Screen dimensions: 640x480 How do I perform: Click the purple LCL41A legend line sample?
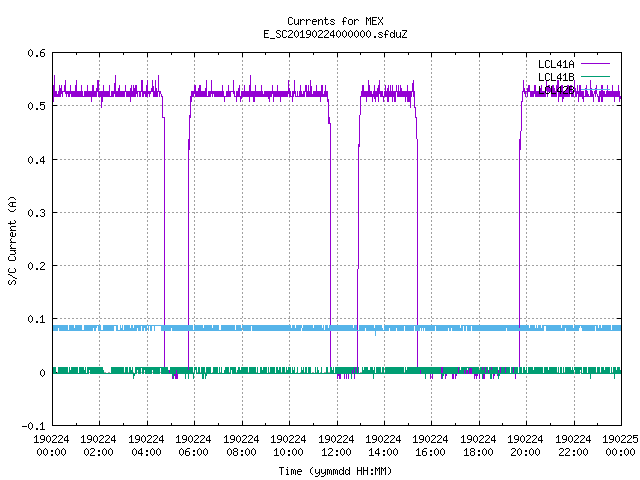point(595,64)
